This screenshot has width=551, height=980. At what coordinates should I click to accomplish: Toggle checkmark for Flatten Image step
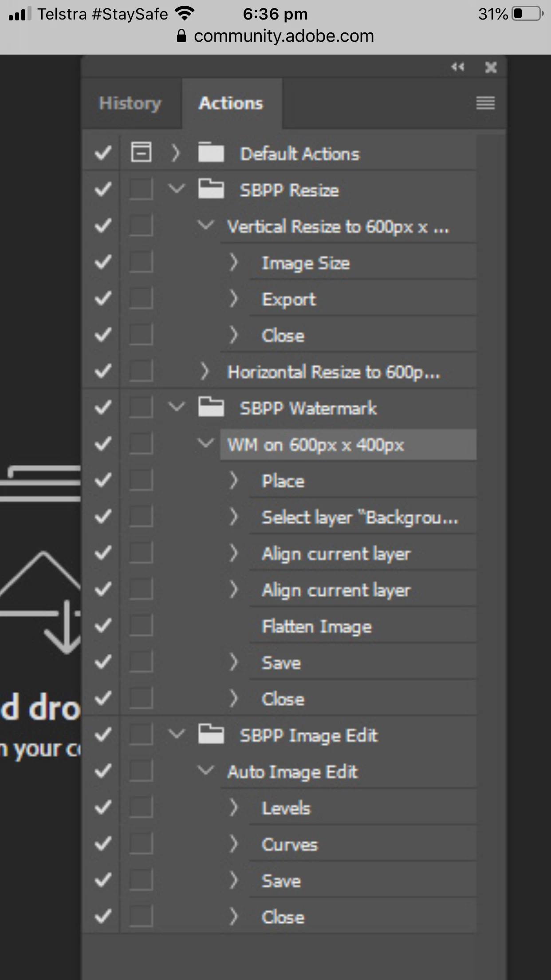tap(103, 625)
